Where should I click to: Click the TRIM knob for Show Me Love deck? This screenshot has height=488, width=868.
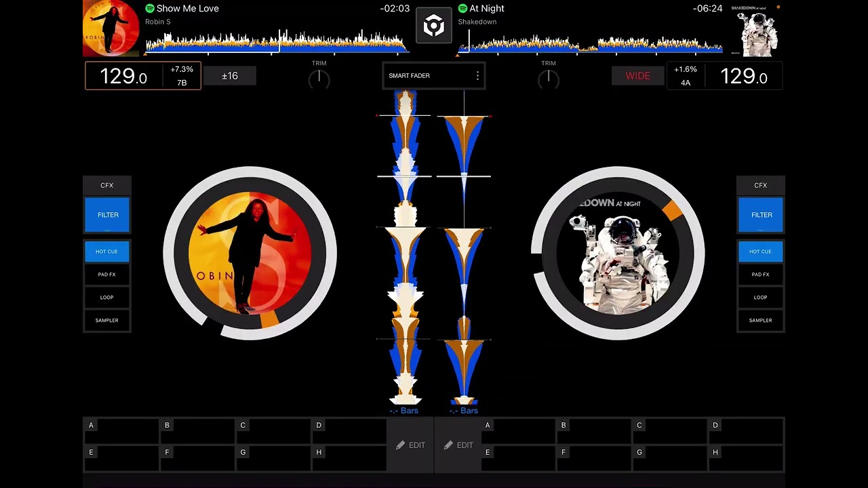click(319, 79)
